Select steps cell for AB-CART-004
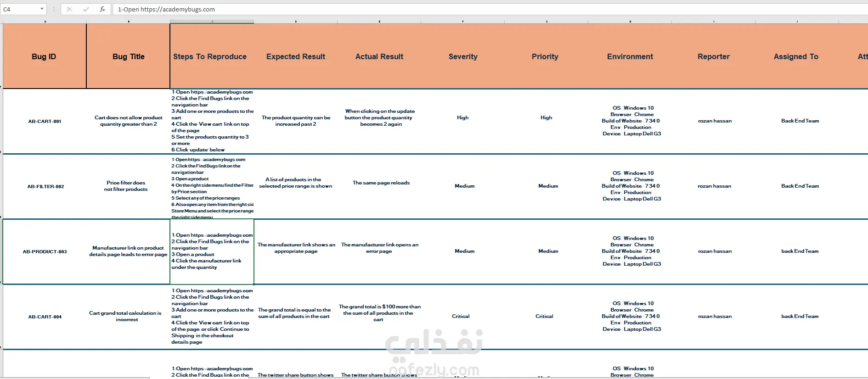This screenshot has height=379, width=868. pos(212,317)
